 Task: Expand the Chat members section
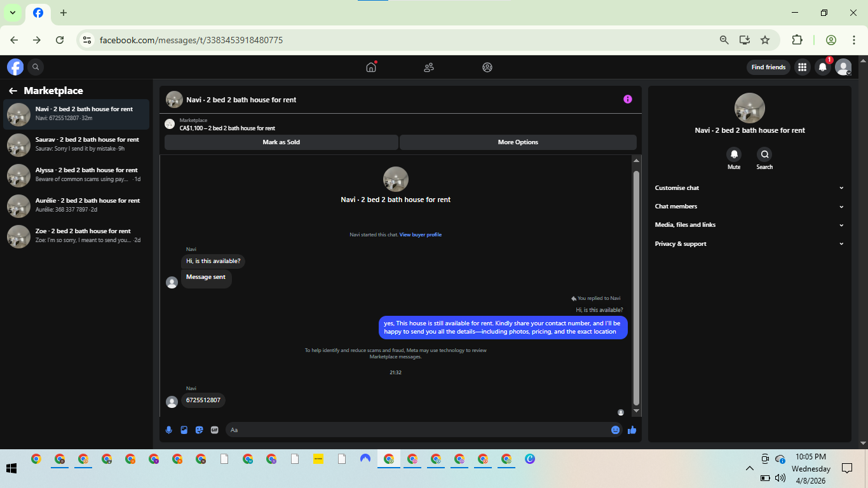coord(750,207)
